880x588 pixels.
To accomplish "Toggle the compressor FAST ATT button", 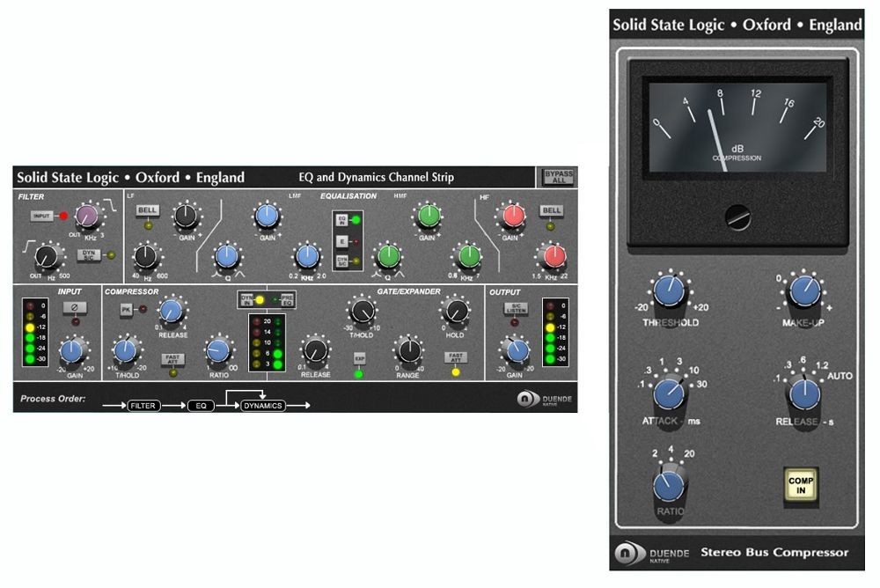I will pyautogui.click(x=172, y=357).
